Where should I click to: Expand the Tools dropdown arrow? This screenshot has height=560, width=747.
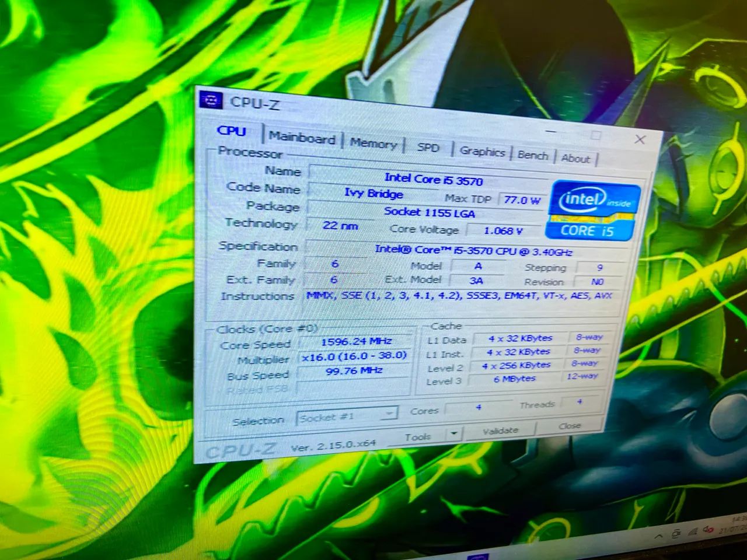click(455, 434)
